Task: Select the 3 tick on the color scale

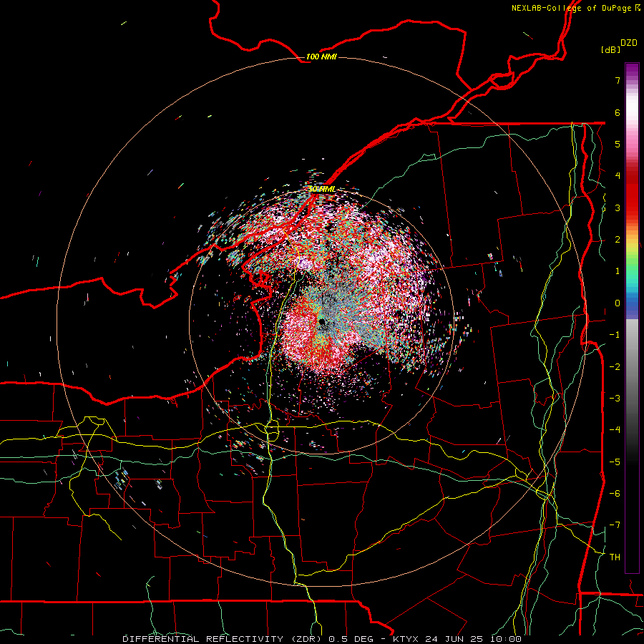Action: 618,208
